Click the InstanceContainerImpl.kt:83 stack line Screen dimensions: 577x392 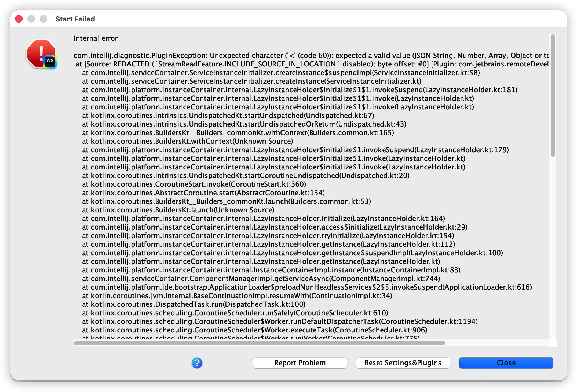[271, 270]
